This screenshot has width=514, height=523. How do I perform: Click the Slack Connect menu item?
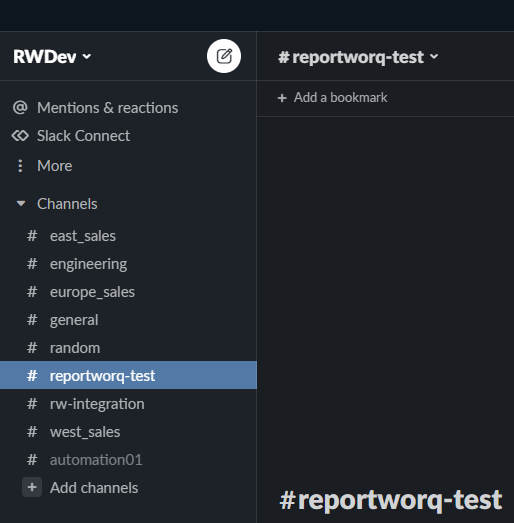click(128, 136)
